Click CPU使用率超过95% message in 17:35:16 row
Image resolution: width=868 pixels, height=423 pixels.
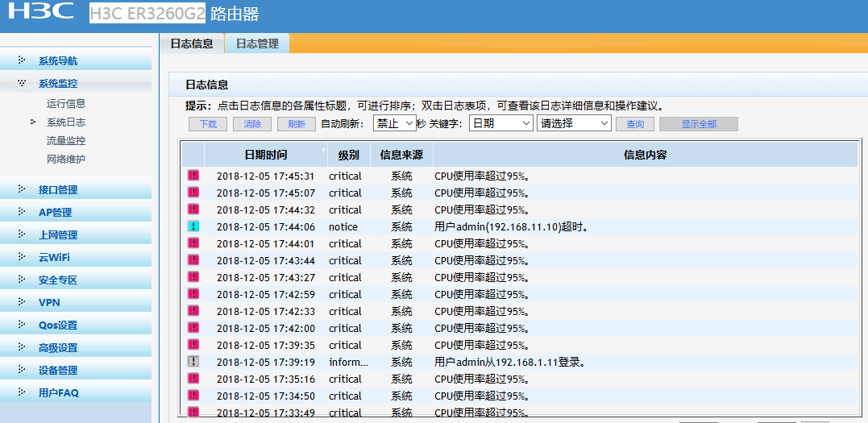coord(482,379)
